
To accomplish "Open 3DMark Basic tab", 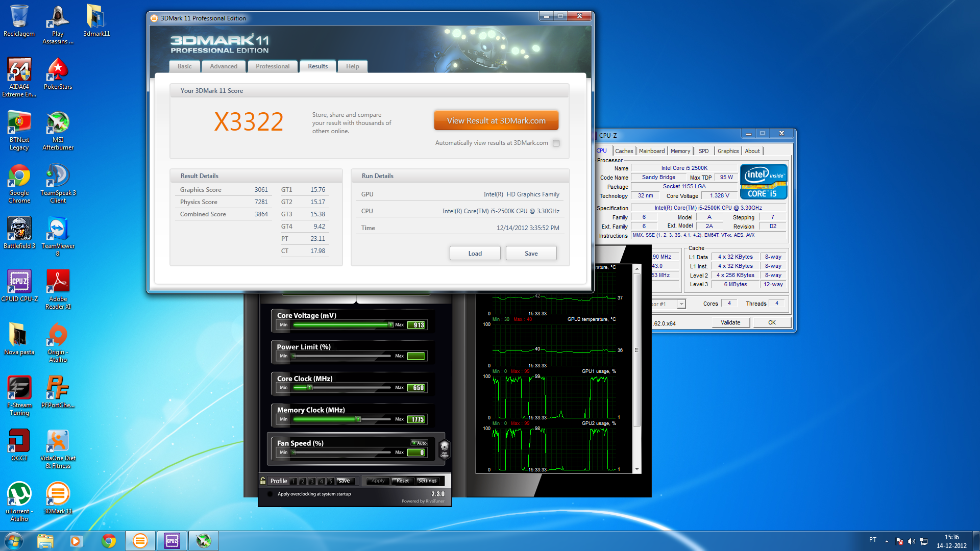I will pyautogui.click(x=185, y=66).
